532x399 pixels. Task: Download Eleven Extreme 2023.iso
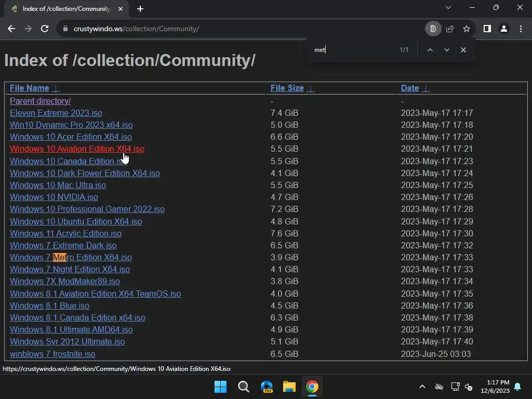point(56,113)
